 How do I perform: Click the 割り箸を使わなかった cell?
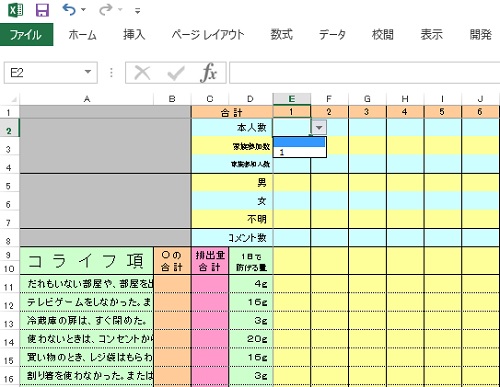point(87,376)
